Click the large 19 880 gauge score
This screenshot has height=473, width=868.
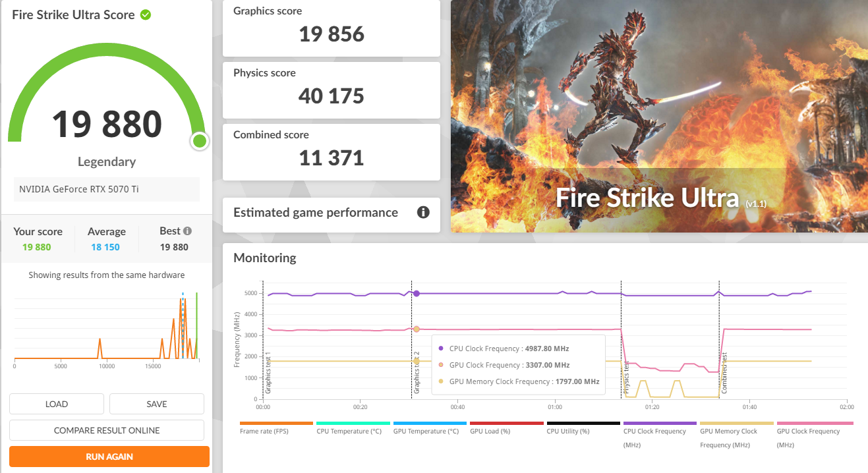click(107, 123)
